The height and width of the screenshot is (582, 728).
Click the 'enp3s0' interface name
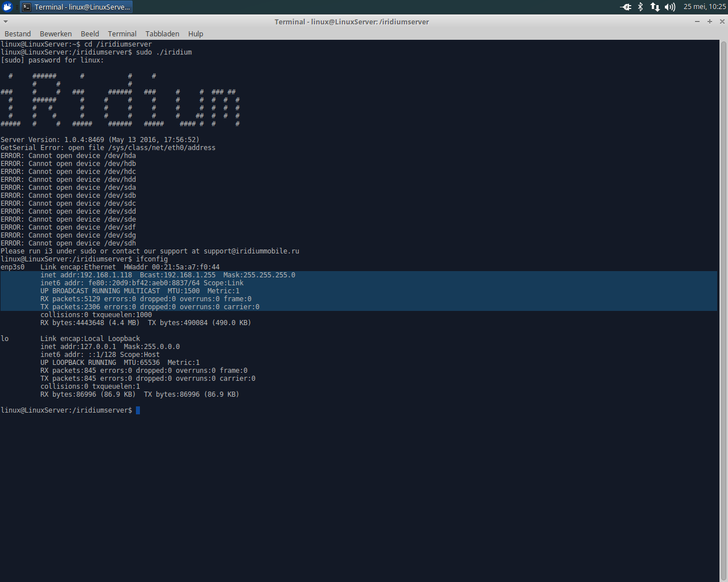click(13, 267)
